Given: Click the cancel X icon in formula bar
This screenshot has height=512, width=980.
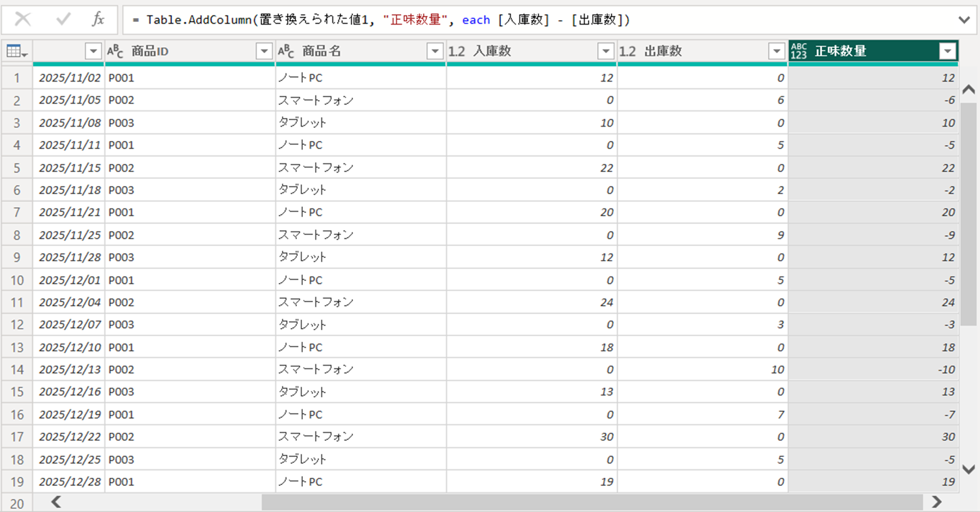Looking at the screenshot, I should point(23,20).
